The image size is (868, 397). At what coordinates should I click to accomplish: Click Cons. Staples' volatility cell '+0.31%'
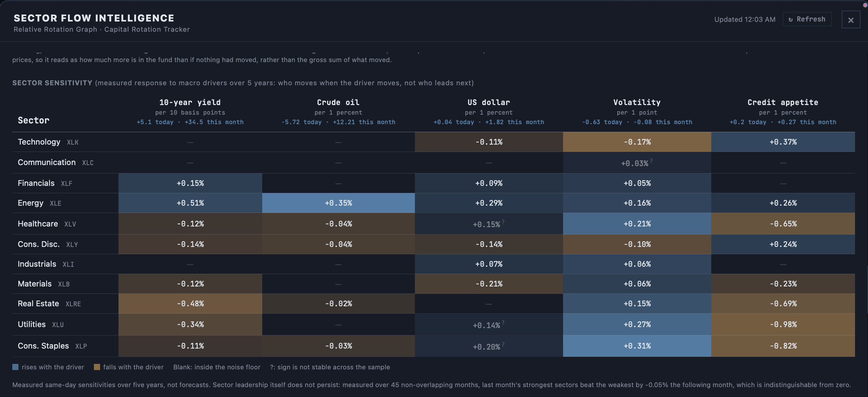pyautogui.click(x=637, y=346)
